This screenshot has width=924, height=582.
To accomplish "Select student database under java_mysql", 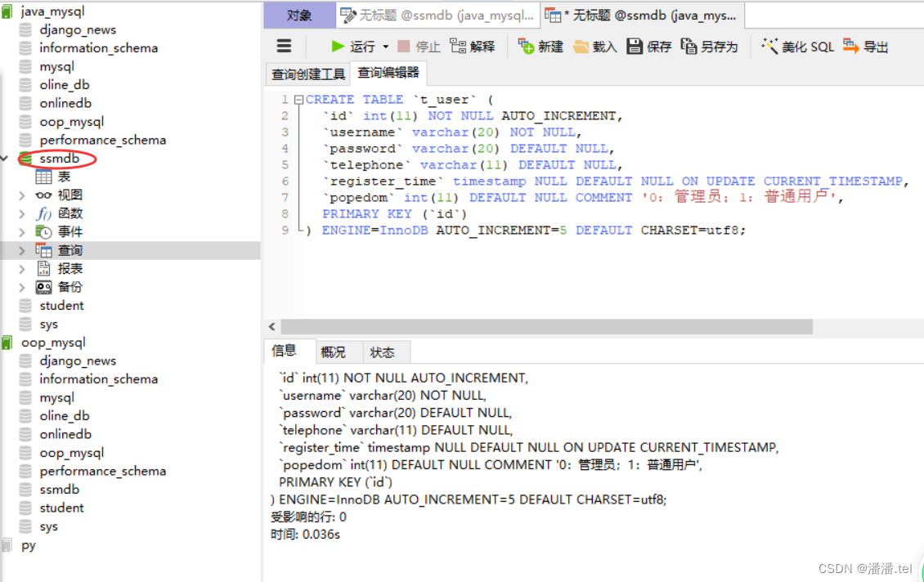I will tap(61, 306).
